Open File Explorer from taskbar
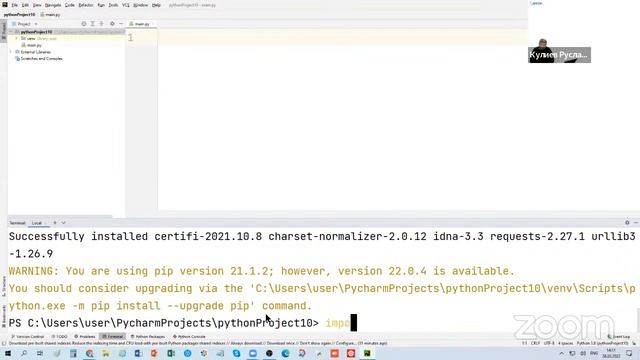The height and width of the screenshot is (360, 640). click(106, 353)
